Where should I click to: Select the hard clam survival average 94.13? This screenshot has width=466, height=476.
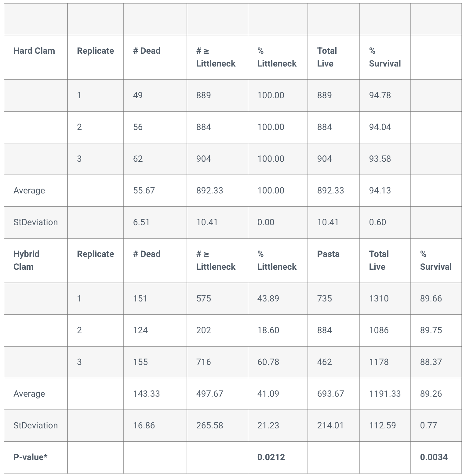(380, 190)
